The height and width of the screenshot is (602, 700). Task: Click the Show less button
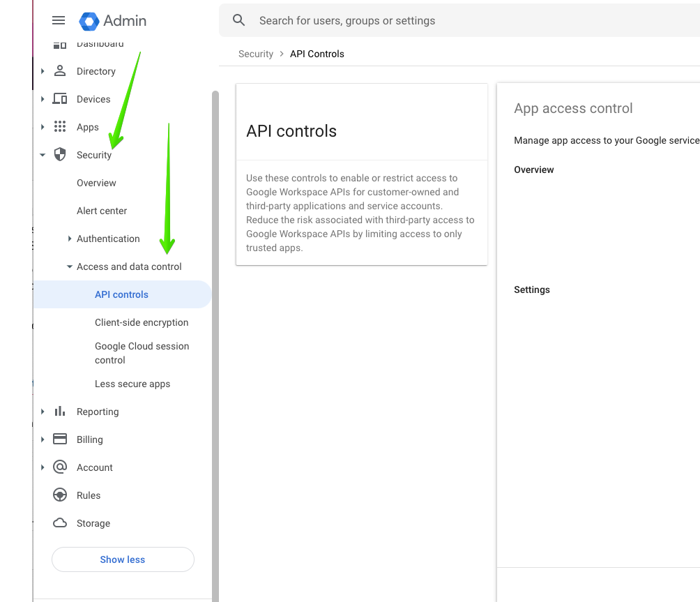click(x=123, y=559)
